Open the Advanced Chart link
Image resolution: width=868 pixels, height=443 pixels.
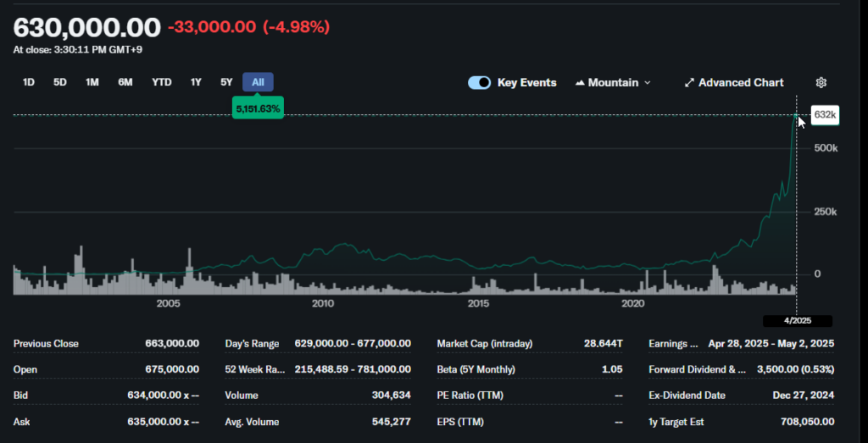pos(741,83)
